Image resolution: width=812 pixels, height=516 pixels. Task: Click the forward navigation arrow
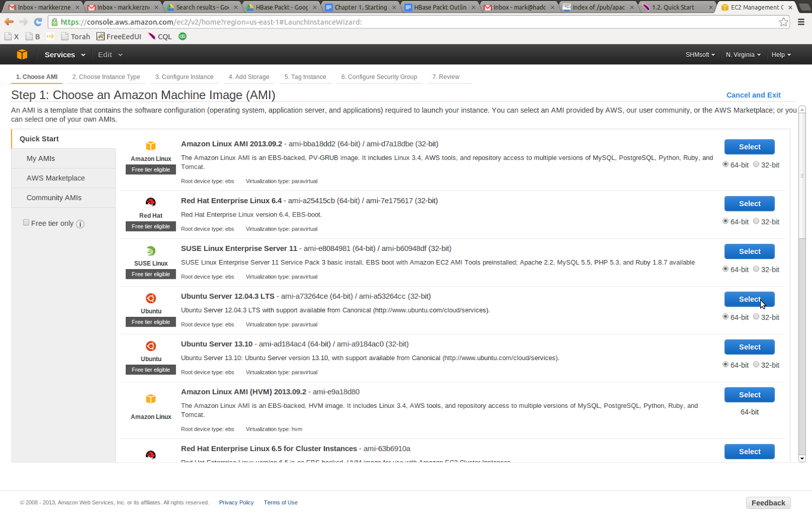pyautogui.click(x=23, y=22)
